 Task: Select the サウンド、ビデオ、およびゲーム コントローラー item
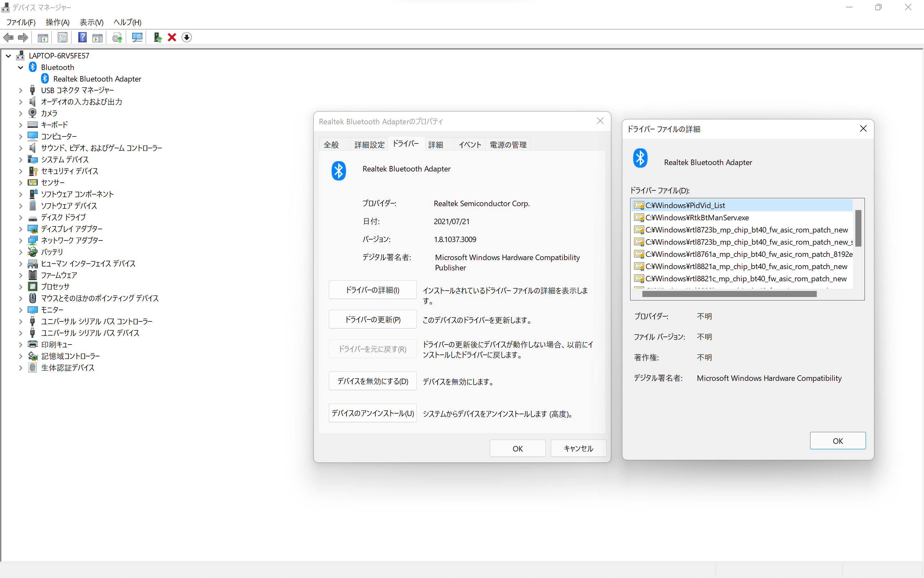point(102,148)
